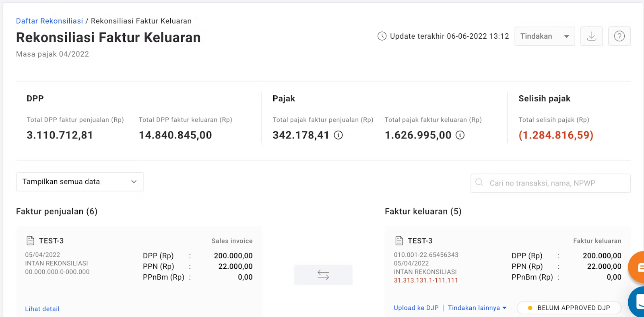Focus the Cari no transaksi search field
644x317 pixels.
555,183
